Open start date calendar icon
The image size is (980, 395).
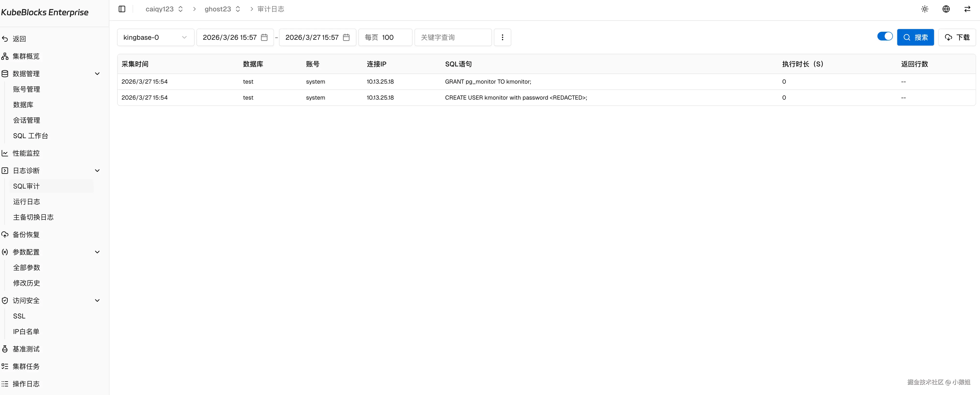pyautogui.click(x=264, y=37)
